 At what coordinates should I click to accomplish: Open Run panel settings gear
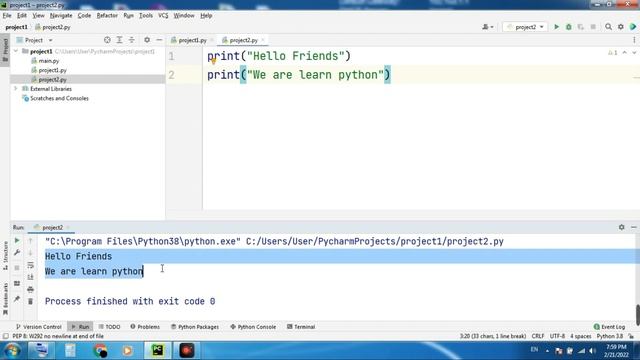(x=621, y=227)
